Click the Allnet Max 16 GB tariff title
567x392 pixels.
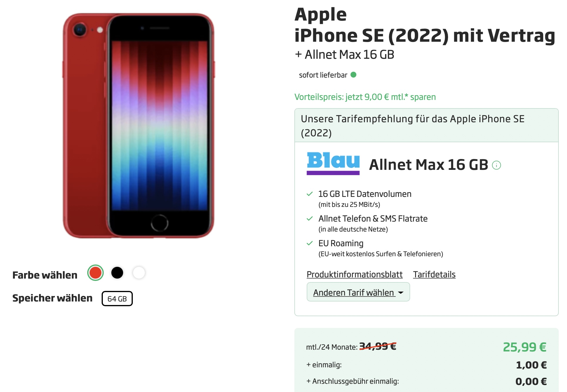pos(428,165)
